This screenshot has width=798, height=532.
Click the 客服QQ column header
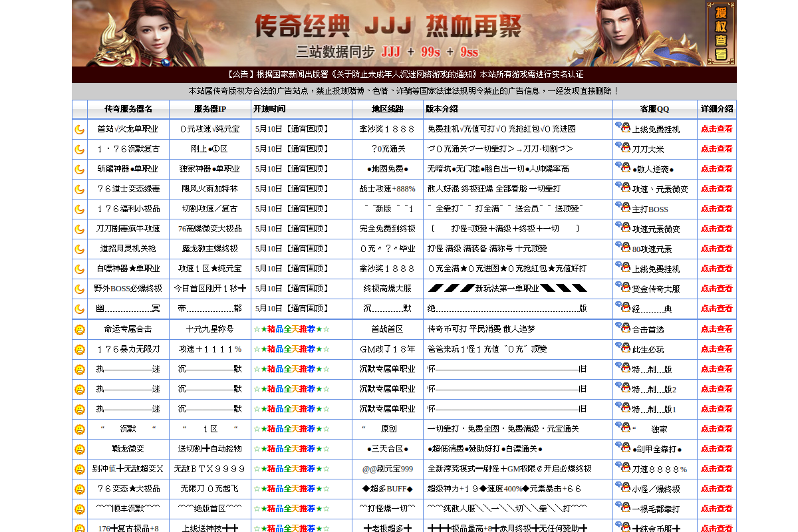(x=655, y=109)
